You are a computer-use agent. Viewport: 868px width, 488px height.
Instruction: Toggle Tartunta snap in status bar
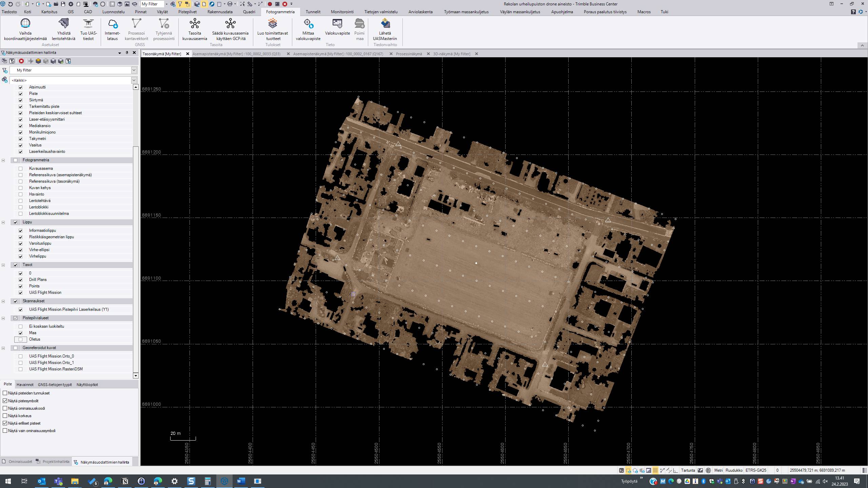tap(688, 470)
